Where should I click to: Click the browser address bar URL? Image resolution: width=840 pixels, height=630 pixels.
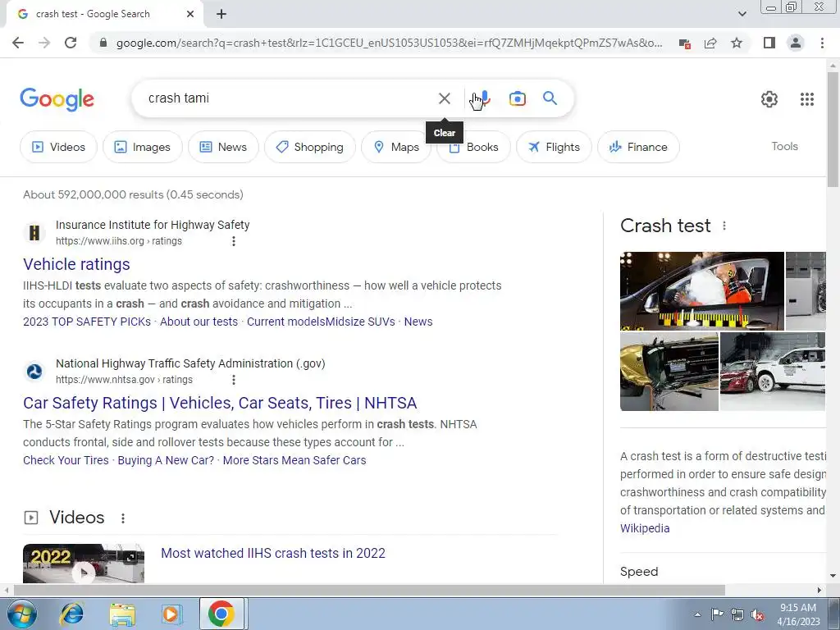[390, 43]
